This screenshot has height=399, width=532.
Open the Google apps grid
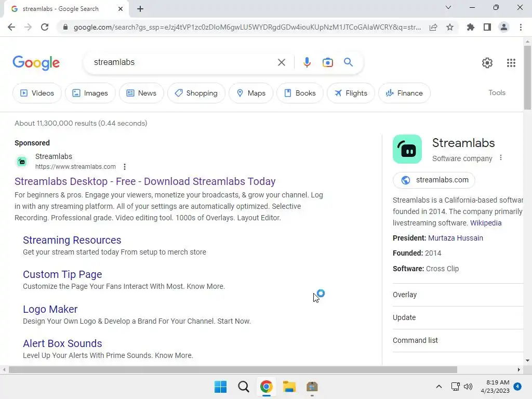(511, 63)
